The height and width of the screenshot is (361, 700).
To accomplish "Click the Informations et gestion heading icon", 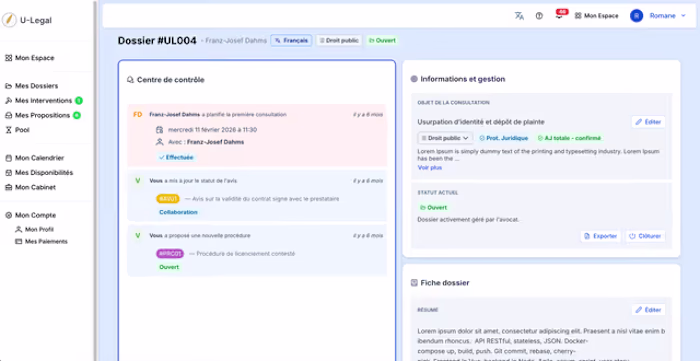I will click(414, 79).
